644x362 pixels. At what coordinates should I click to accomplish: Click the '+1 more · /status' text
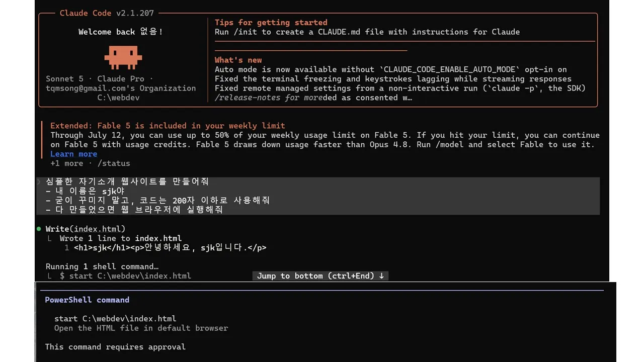click(x=90, y=163)
